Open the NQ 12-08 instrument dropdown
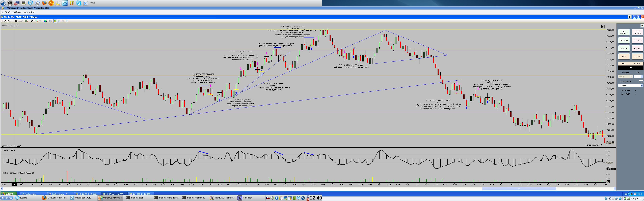This screenshot has width=644, height=201. click(x=9, y=21)
